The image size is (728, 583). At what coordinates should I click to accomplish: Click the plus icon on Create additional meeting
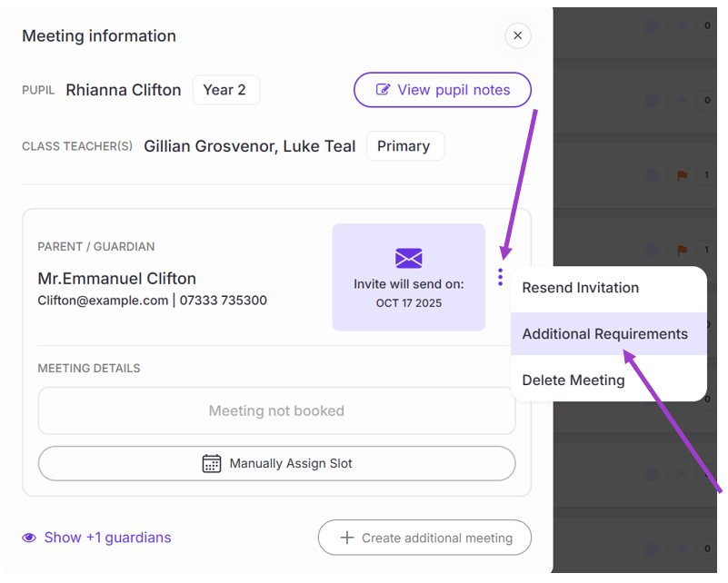(x=346, y=538)
